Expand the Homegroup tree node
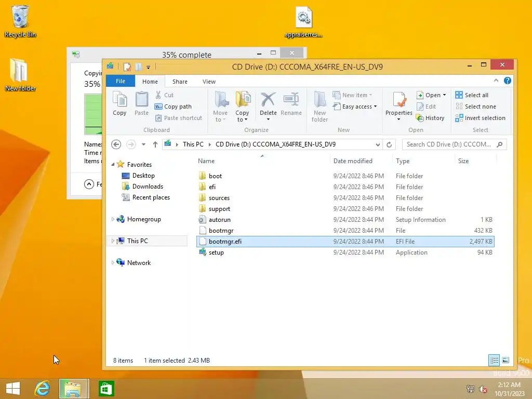This screenshot has height=399, width=532. coord(113,219)
